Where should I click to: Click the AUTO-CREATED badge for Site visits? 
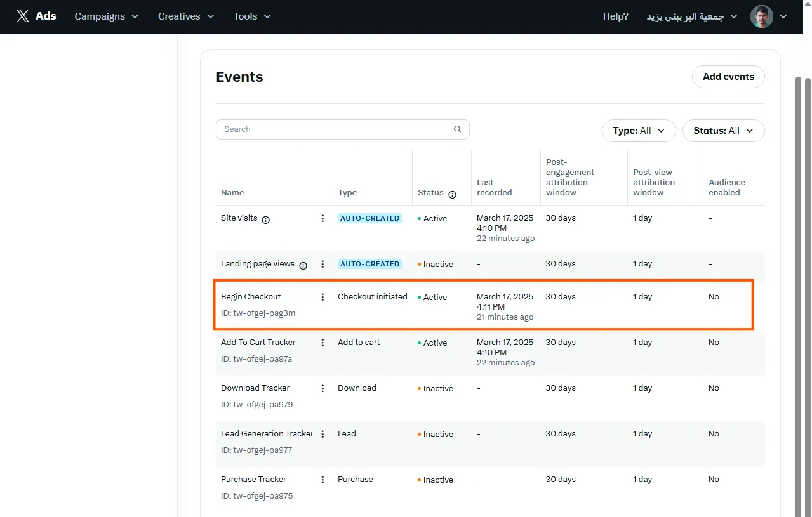369,218
